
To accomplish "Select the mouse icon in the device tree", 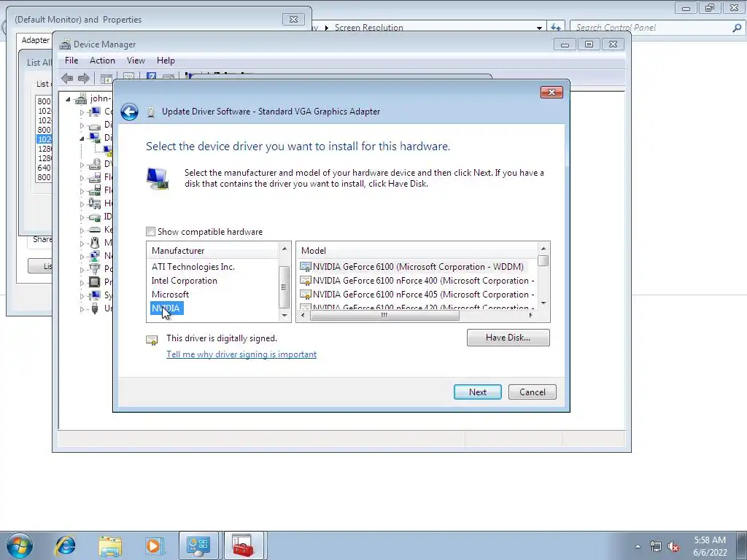I will click(x=95, y=242).
